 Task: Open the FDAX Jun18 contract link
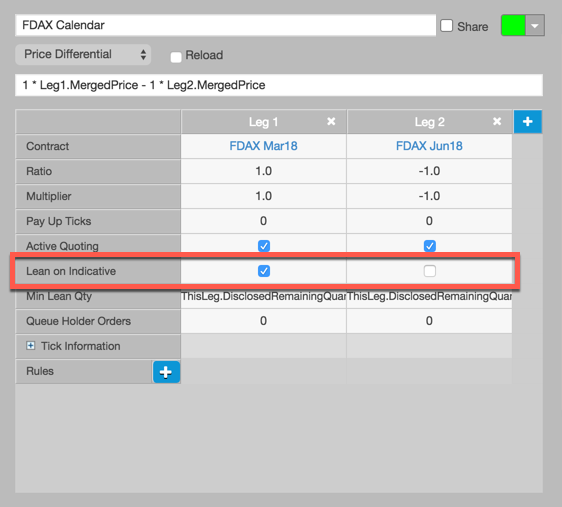point(429,146)
